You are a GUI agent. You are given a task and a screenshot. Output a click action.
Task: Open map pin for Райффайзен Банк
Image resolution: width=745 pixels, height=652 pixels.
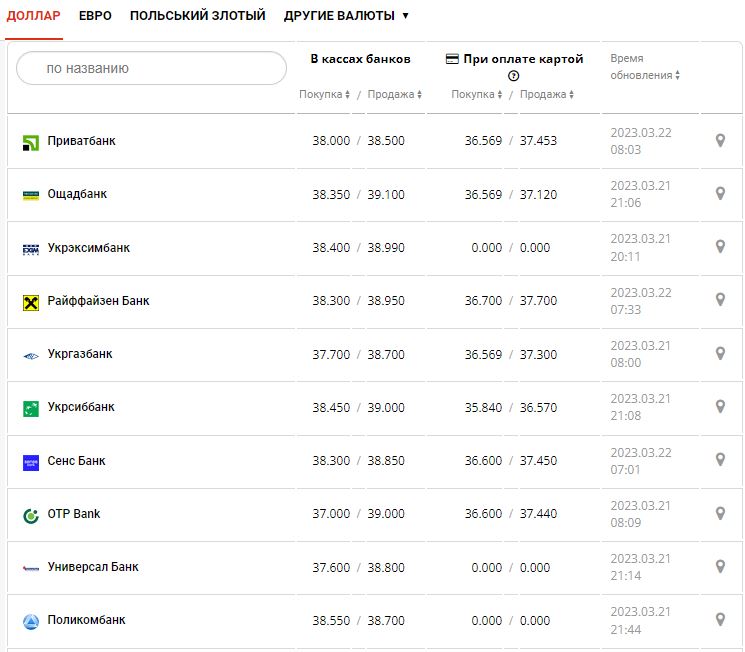pos(720,300)
